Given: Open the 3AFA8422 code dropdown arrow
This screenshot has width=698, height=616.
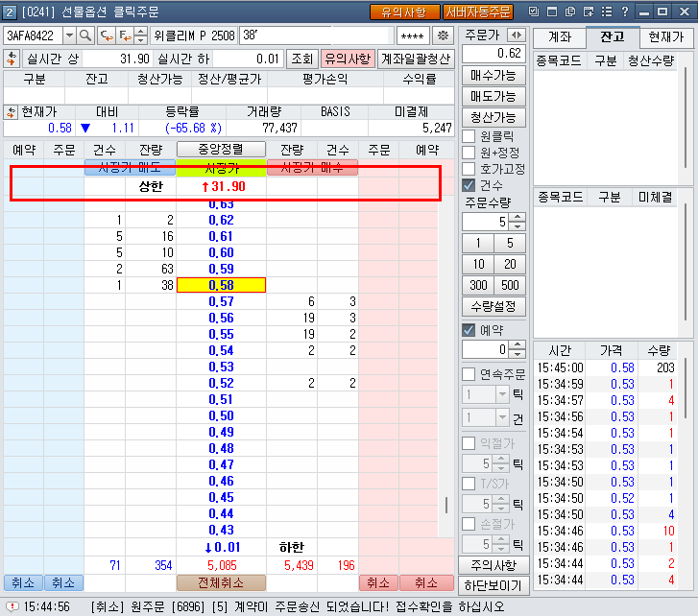Looking at the screenshot, I should (69, 36).
